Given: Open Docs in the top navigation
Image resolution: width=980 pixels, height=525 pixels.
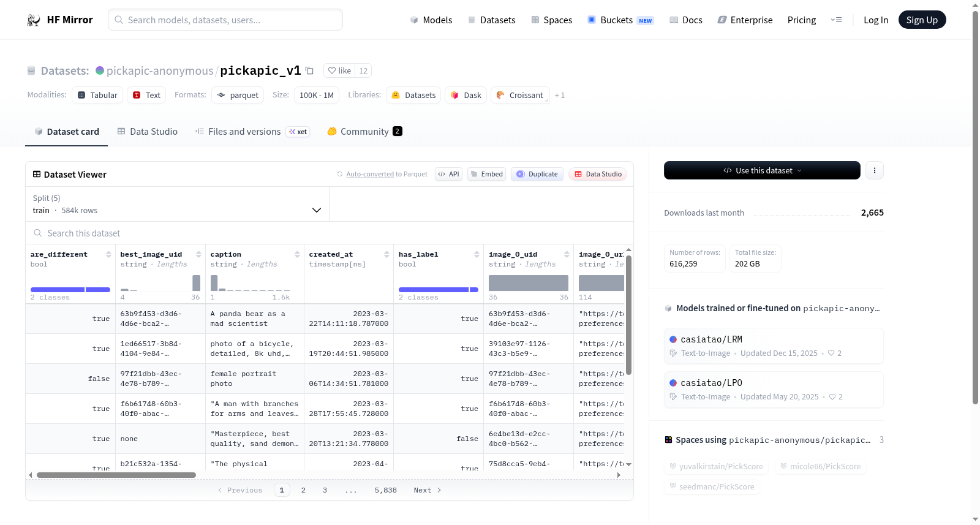Looking at the screenshot, I should pos(686,20).
